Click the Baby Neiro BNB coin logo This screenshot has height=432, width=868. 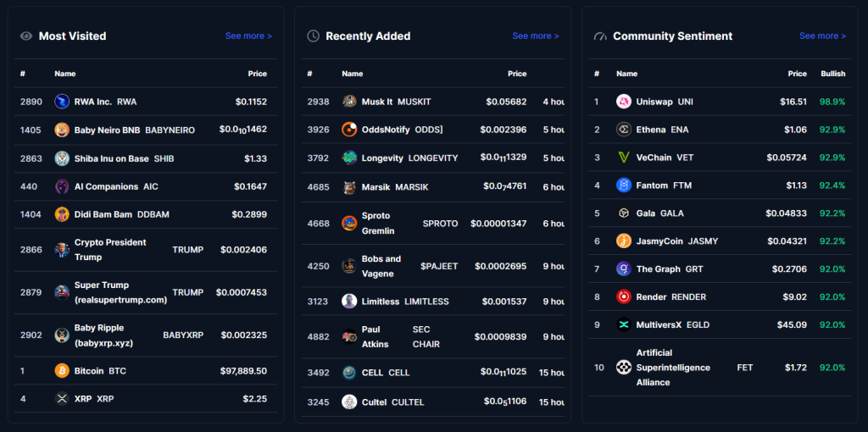point(62,130)
